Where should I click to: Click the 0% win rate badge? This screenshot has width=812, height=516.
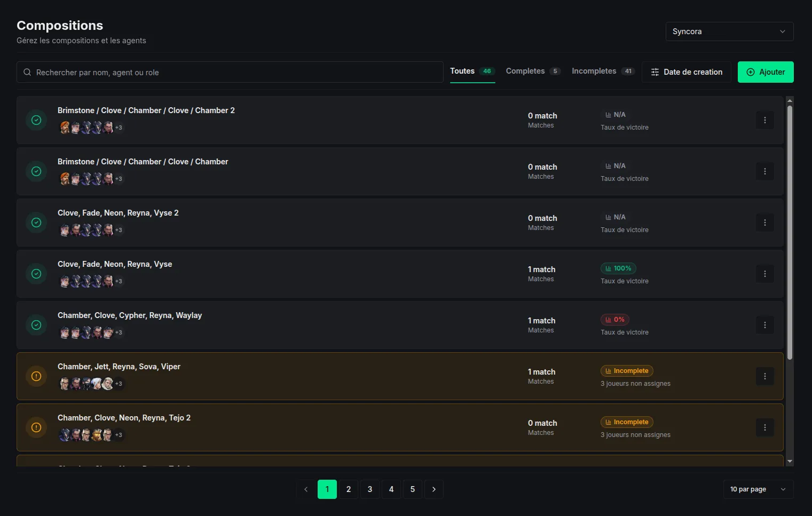point(615,320)
